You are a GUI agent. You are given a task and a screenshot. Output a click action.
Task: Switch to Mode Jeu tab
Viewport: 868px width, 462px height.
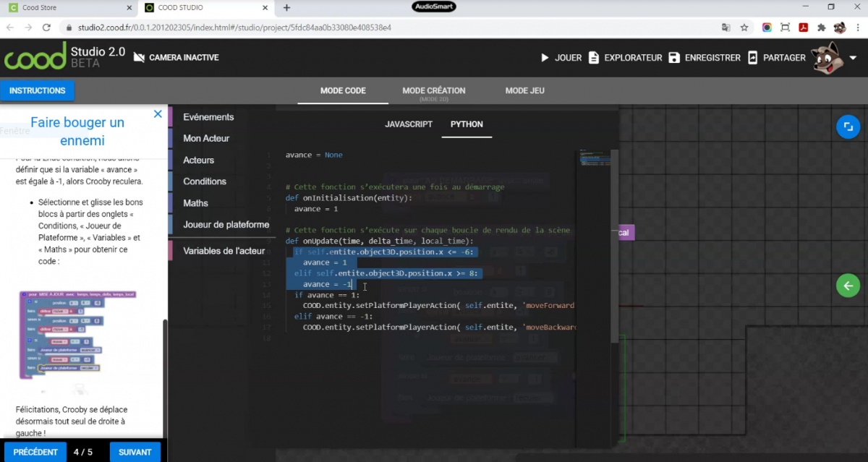click(x=524, y=91)
